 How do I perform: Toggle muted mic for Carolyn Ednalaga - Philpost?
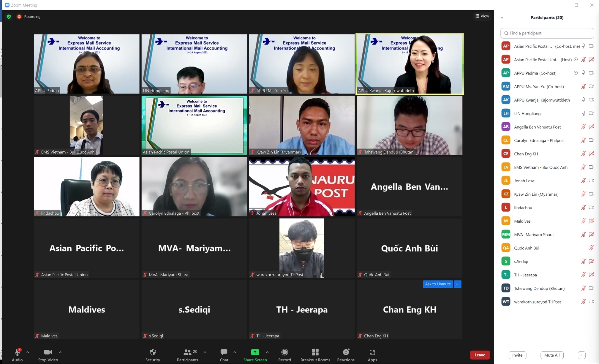(583, 140)
